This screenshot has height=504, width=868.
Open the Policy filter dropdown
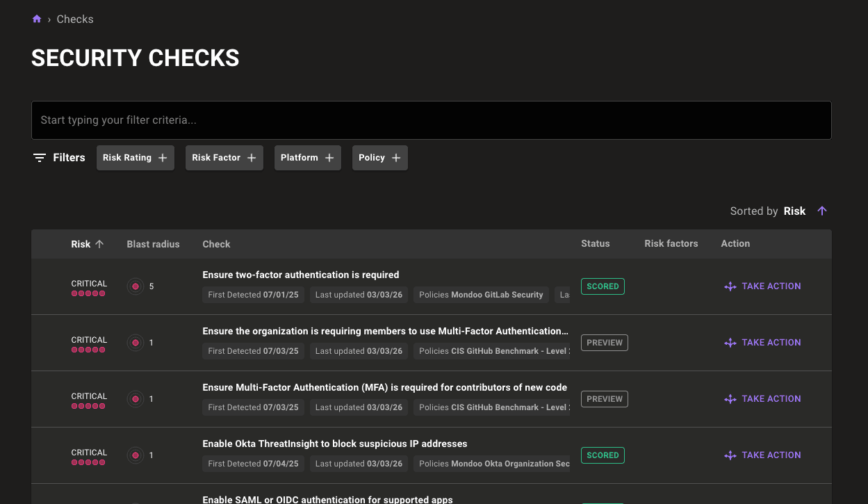(x=379, y=158)
